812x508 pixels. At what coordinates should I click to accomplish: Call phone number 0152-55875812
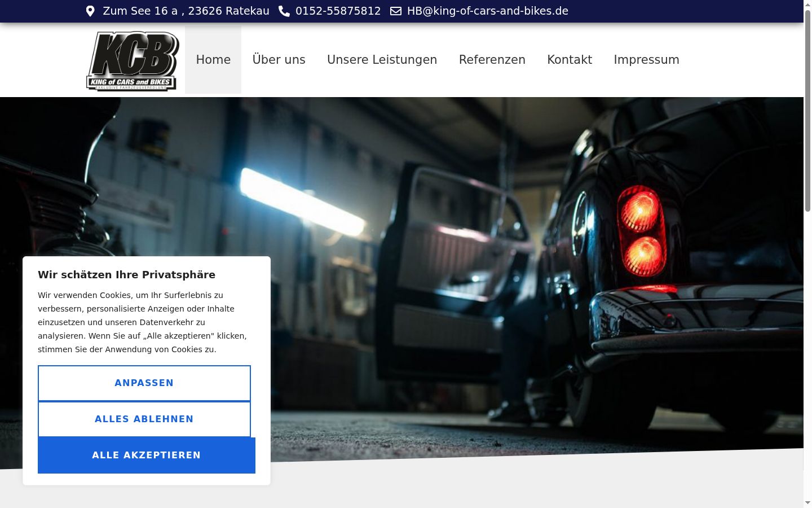point(338,11)
